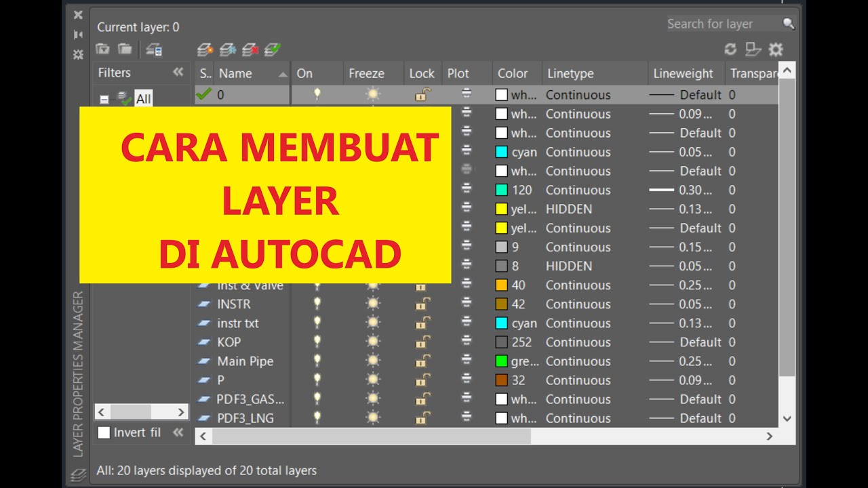
Task: Click the plot icon for INSTR layer
Action: 467,304
